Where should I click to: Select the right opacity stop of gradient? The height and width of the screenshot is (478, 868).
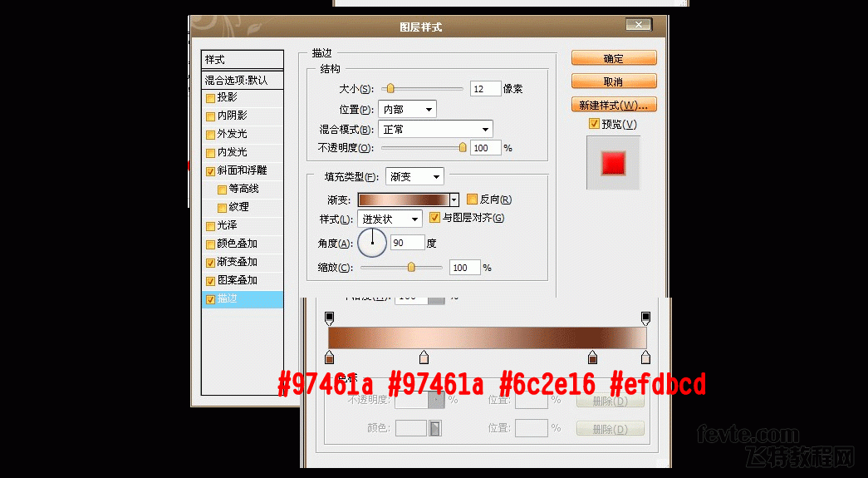[x=645, y=318]
